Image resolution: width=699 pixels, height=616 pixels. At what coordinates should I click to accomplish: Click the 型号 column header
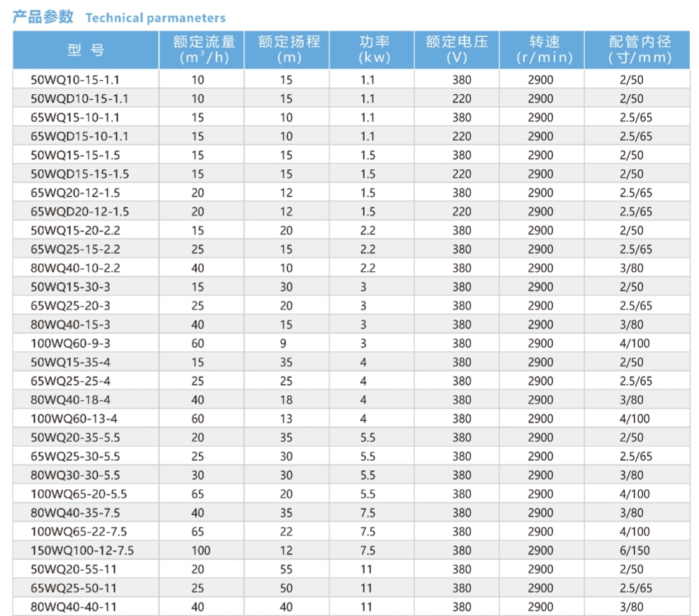pyautogui.click(x=86, y=50)
